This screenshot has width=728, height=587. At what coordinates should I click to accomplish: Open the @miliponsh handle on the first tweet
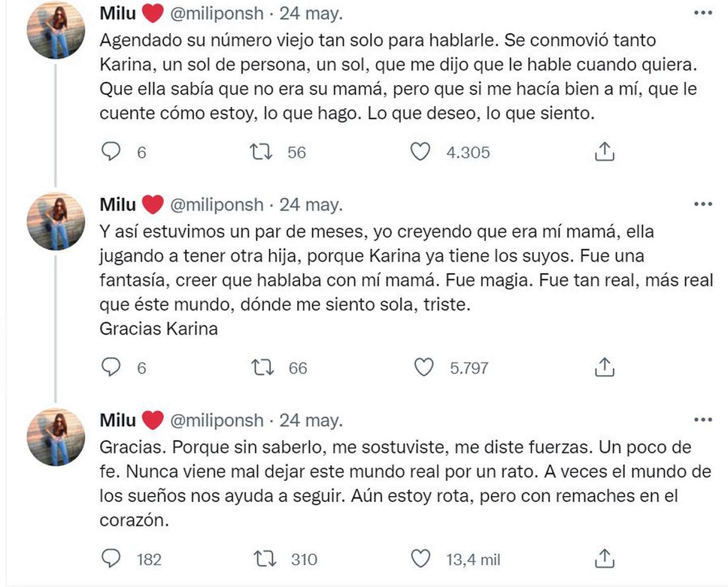click(x=216, y=12)
